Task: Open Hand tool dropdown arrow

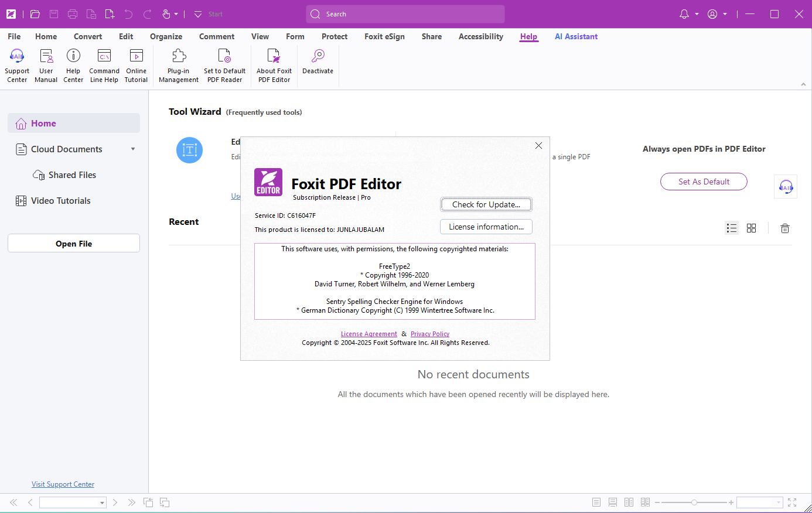Action: 176,14
